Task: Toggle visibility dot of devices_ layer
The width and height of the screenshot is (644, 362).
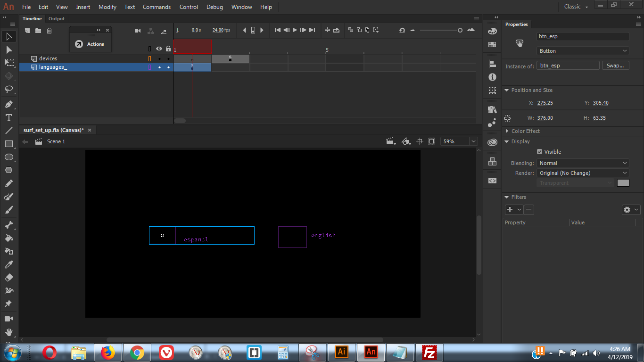Action: click(x=159, y=59)
